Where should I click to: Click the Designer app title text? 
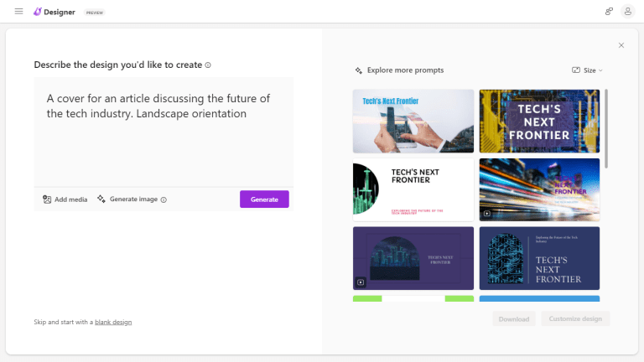(60, 13)
